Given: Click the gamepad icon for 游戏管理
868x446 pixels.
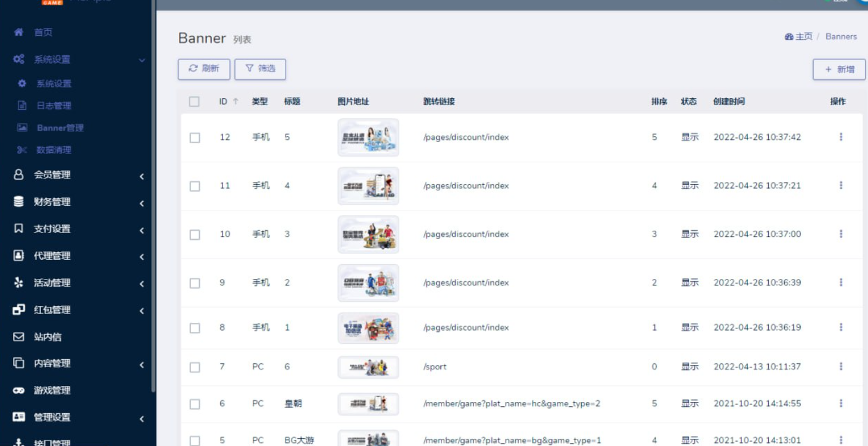Looking at the screenshot, I should click(x=18, y=391).
